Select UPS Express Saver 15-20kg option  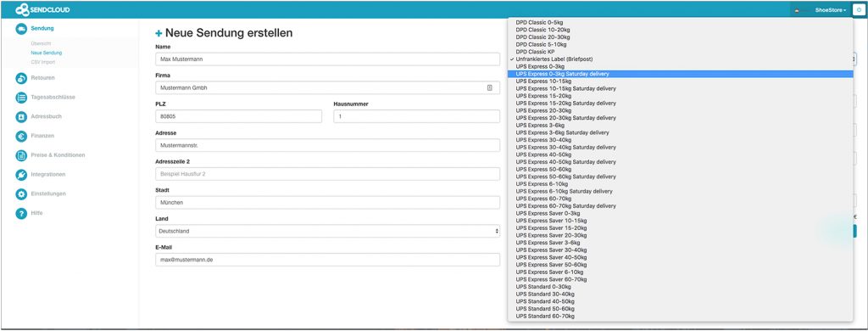pos(681,227)
